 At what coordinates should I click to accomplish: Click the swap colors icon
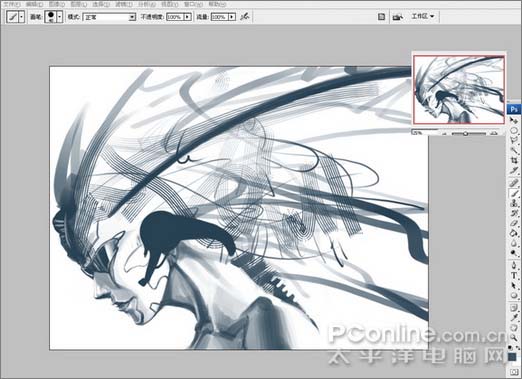[518, 348]
